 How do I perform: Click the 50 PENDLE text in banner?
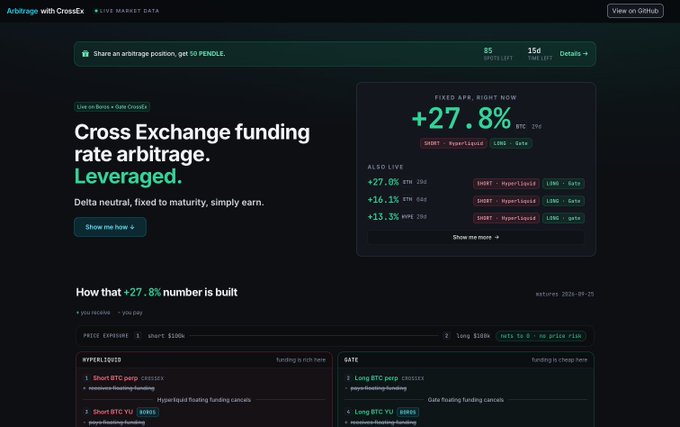pyautogui.click(x=207, y=54)
